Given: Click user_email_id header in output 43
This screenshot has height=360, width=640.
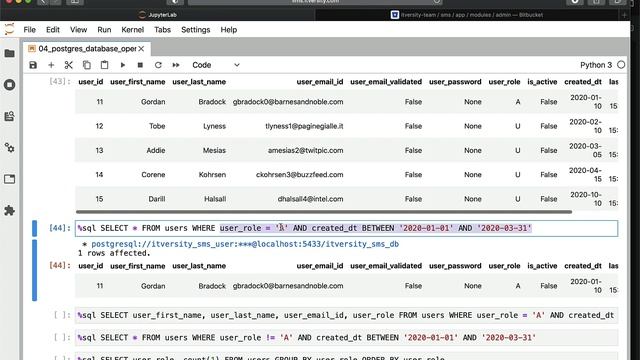Looking at the screenshot, I should click(320, 82).
